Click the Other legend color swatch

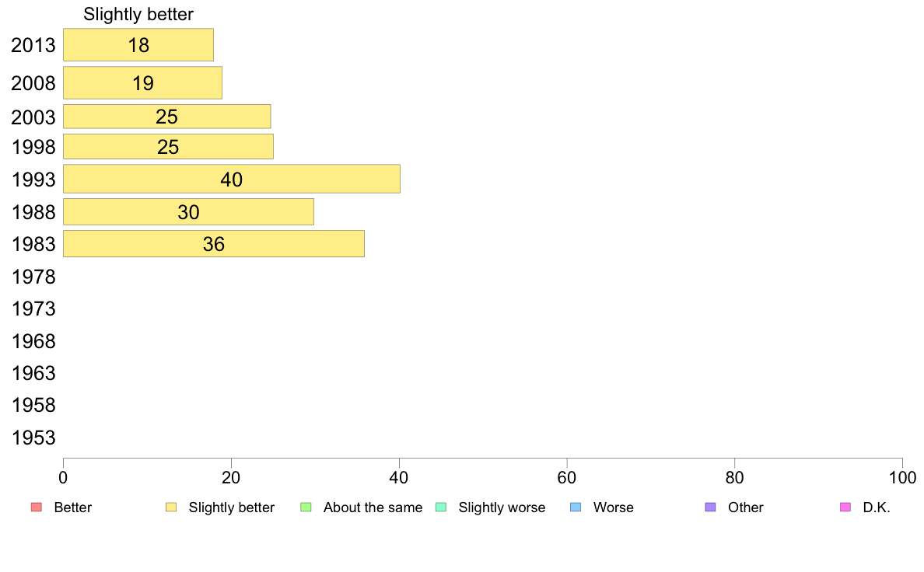coord(710,507)
